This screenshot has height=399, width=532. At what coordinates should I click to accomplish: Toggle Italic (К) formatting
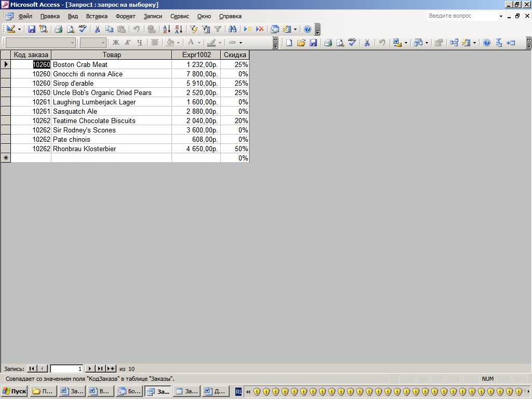[x=128, y=43]
